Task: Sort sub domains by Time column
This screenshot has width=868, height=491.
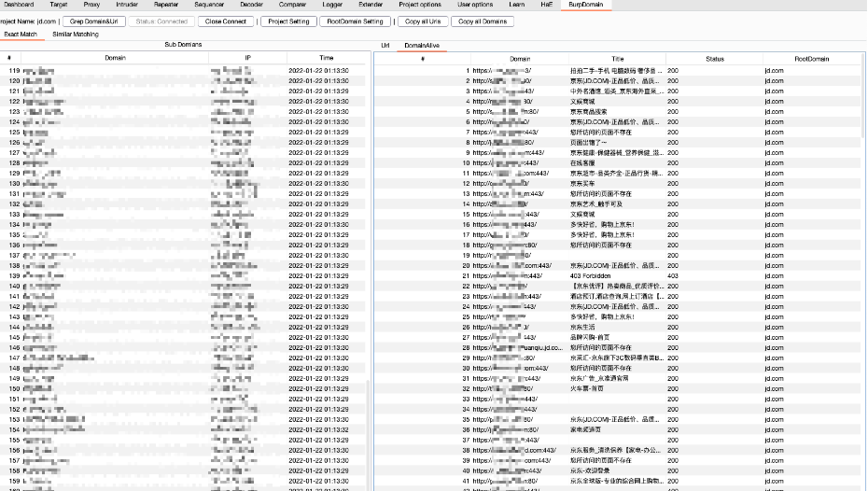Action: [x=326, y=58]
